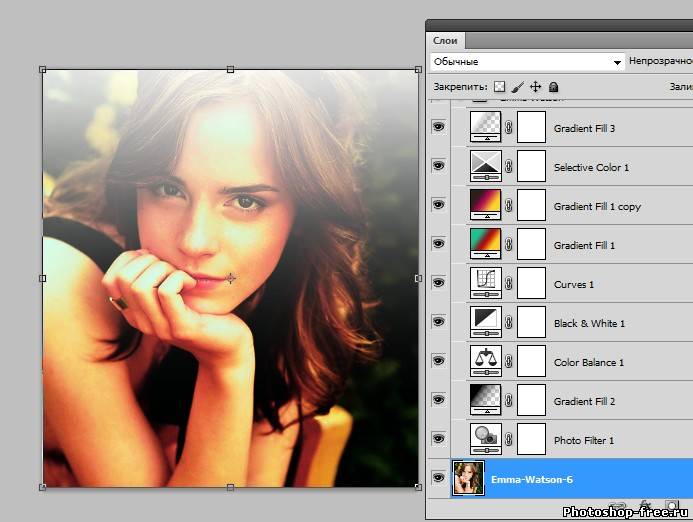Select the Gradient Fill 1 layer name

[584, 245]
